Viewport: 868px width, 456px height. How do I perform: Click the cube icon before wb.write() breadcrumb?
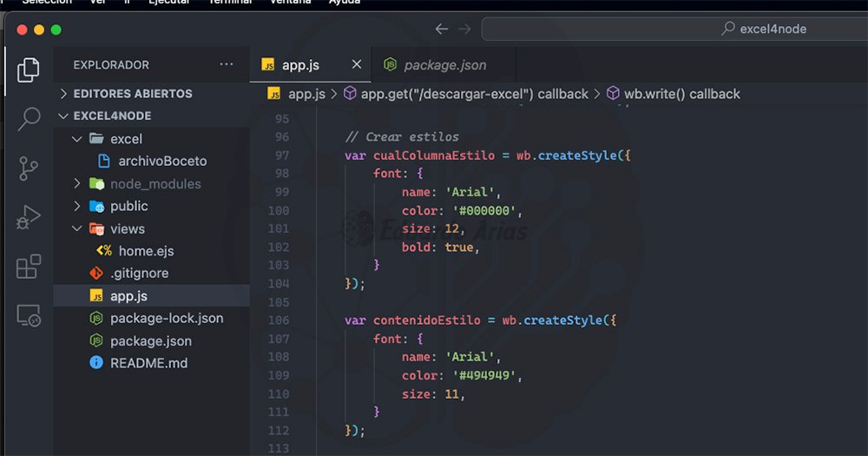(613, 93)
